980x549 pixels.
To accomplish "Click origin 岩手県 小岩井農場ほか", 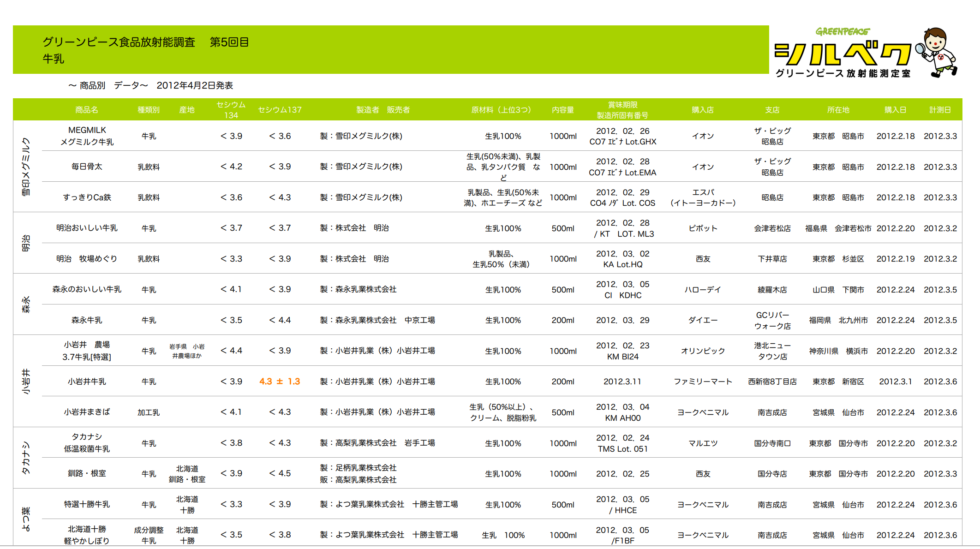I will [187, 351].
